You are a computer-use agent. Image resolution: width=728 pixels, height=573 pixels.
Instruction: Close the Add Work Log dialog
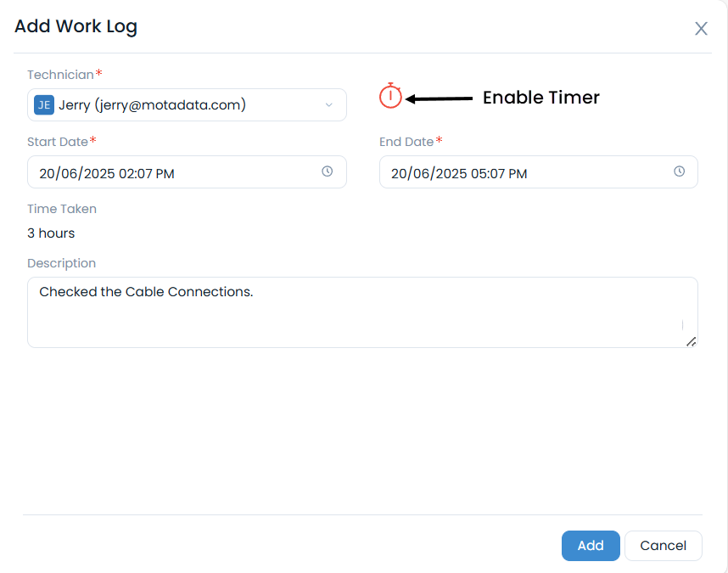tap(701, 29)
